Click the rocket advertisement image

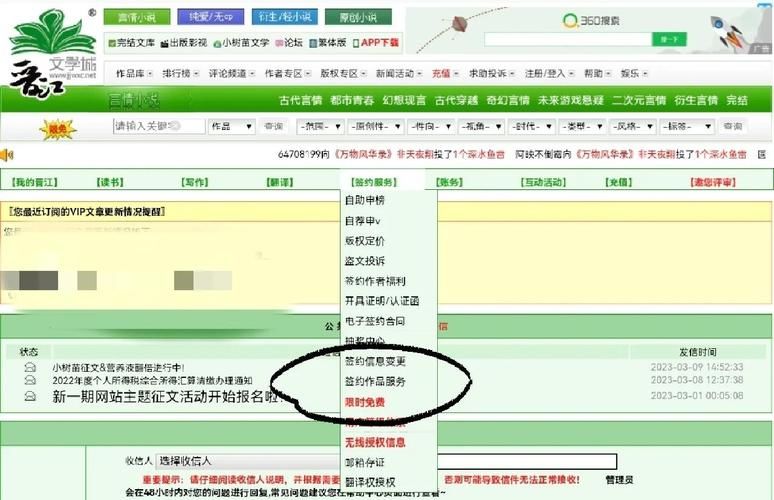[x=729, y=32]
